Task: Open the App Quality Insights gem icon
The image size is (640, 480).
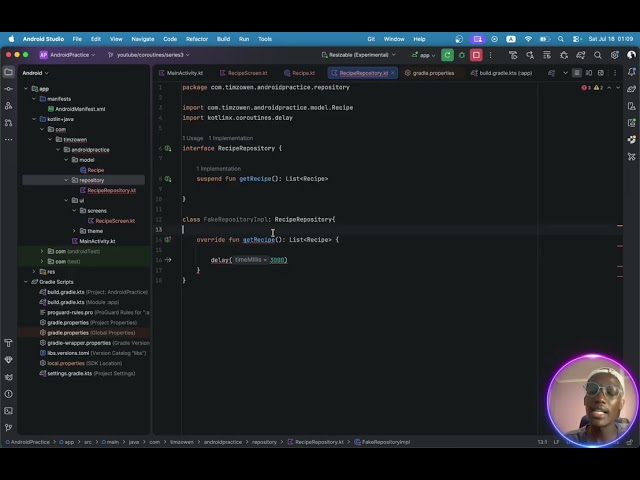Action: point(9,360)
